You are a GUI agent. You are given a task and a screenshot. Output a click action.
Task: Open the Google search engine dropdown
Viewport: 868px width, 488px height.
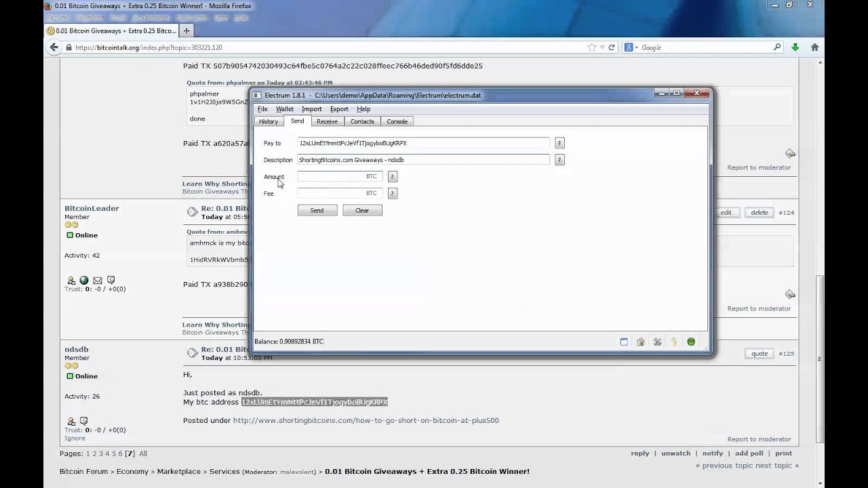tap(631, 47)
